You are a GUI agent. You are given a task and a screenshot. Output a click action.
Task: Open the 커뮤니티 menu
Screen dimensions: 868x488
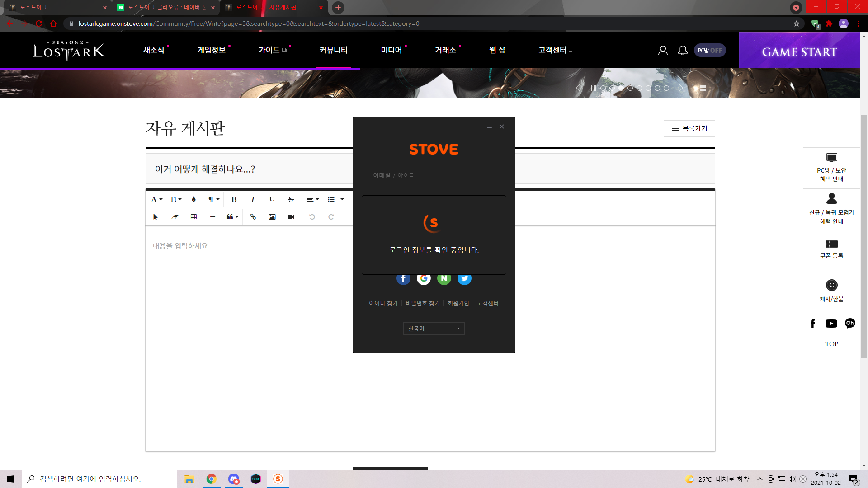point(333,50)
